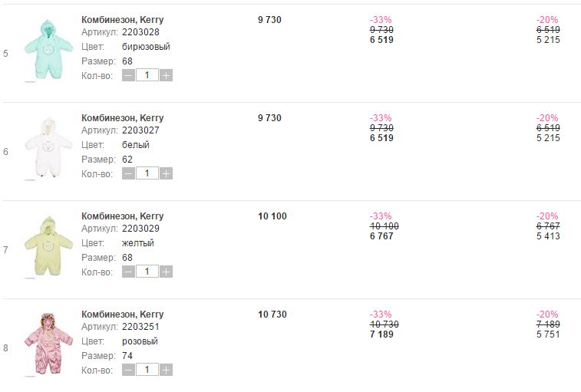Open product title of item 8 Комбинезон, Kerry
This screenshot has width=581, height=392.
tap(122, 315)
